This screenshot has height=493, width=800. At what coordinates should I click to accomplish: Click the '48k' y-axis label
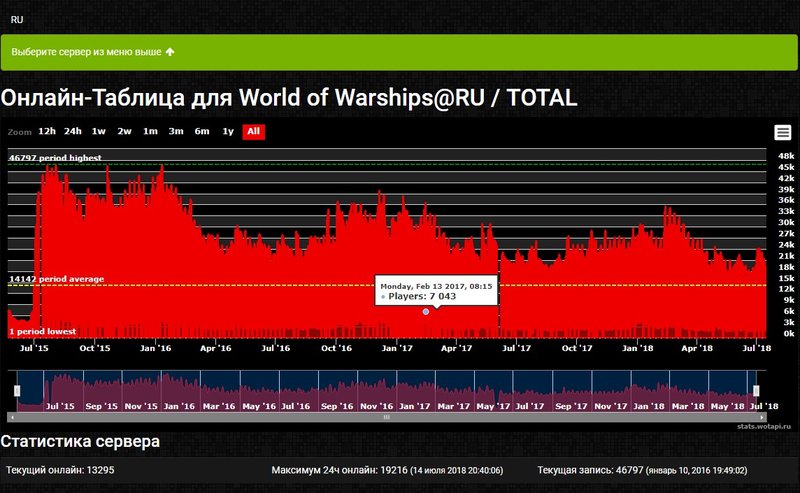click(786, 156)
